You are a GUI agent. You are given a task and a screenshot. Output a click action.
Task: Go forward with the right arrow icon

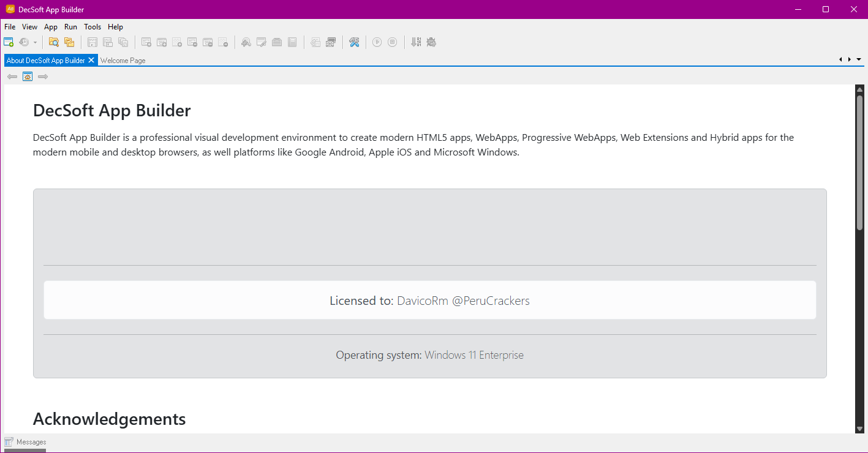[x=43, y=77]
